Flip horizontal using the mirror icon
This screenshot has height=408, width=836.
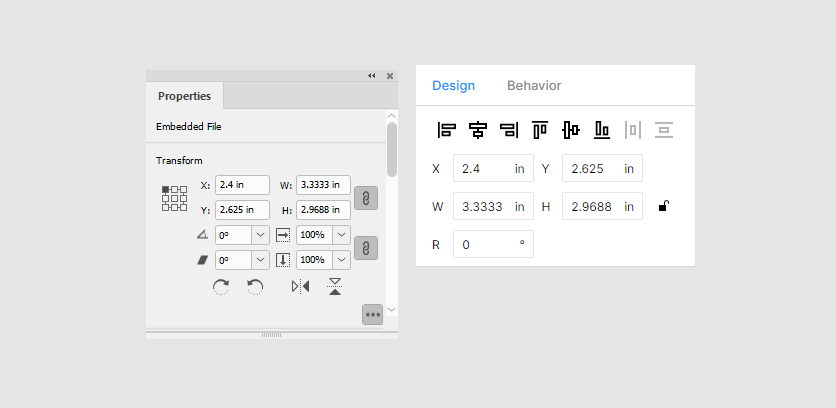click(300, 287)
